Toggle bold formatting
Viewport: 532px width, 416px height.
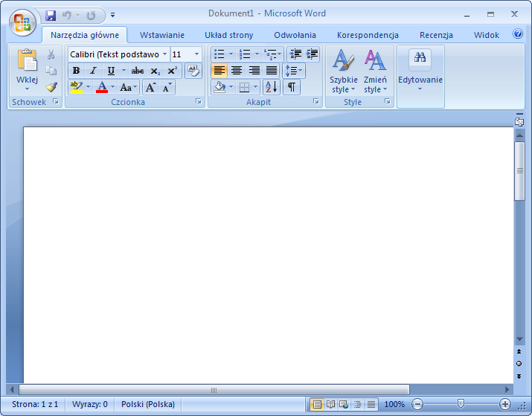[77, 71]
